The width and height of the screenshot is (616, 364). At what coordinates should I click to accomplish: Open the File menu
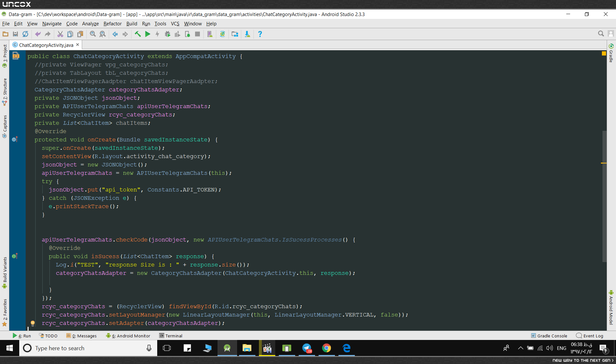pos(6,24)
